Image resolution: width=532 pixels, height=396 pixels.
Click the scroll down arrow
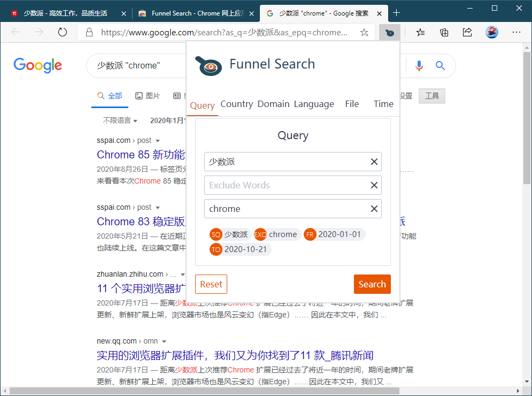coord(527,382)
